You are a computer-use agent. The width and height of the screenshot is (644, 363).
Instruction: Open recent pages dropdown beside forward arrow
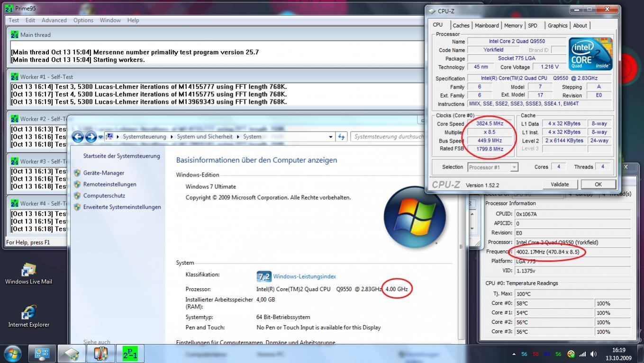100,137
